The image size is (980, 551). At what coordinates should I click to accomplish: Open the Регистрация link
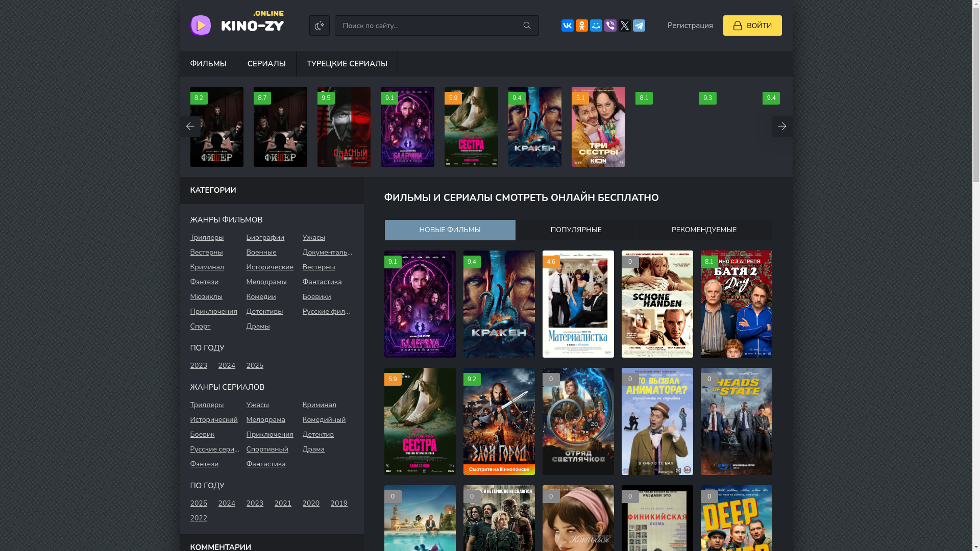(690, 26)
